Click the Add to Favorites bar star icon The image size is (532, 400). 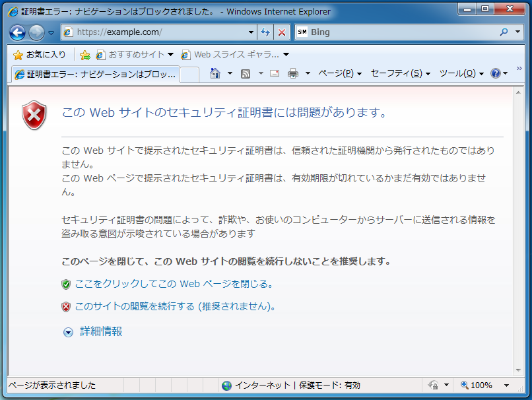click(85, 55)
